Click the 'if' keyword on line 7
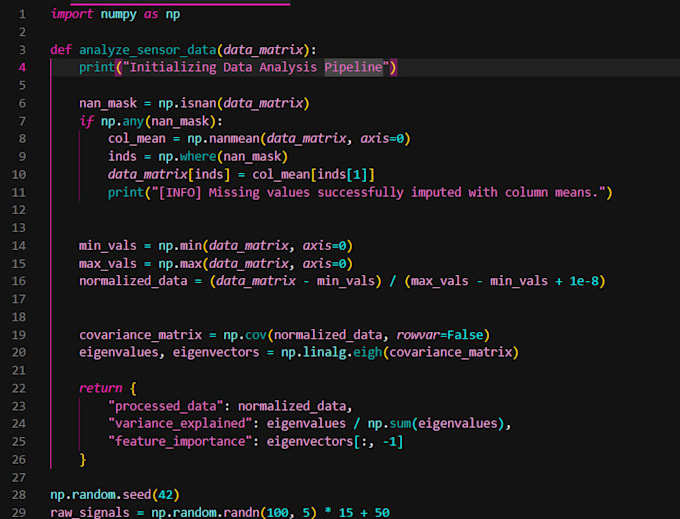This screenshot has width=680, height=519. 86,121
